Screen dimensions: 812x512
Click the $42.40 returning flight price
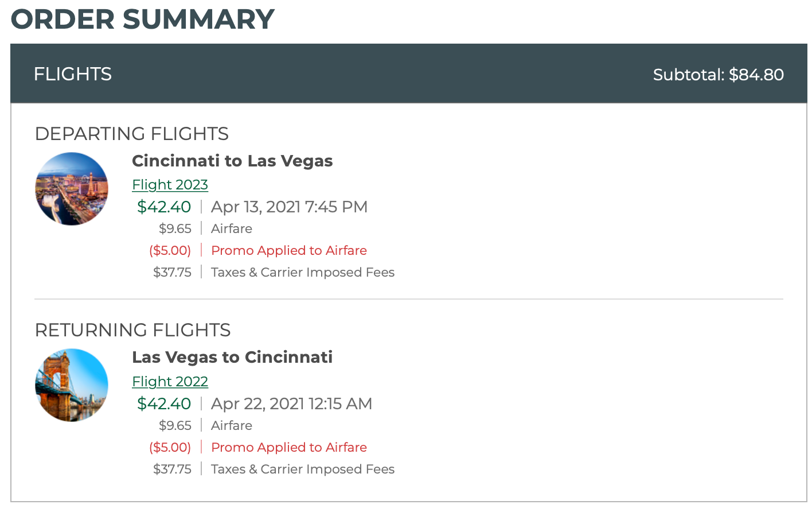(x=164, y=403)
